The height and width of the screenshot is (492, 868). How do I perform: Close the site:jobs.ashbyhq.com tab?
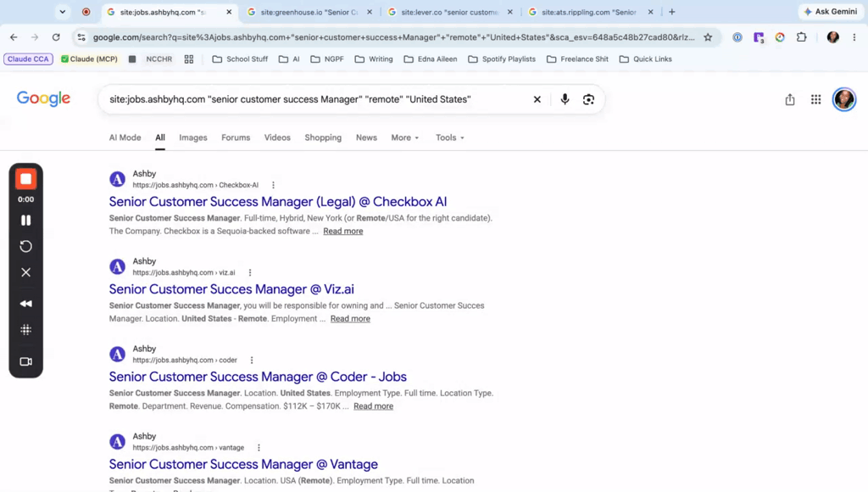click(x=229, y=12)
